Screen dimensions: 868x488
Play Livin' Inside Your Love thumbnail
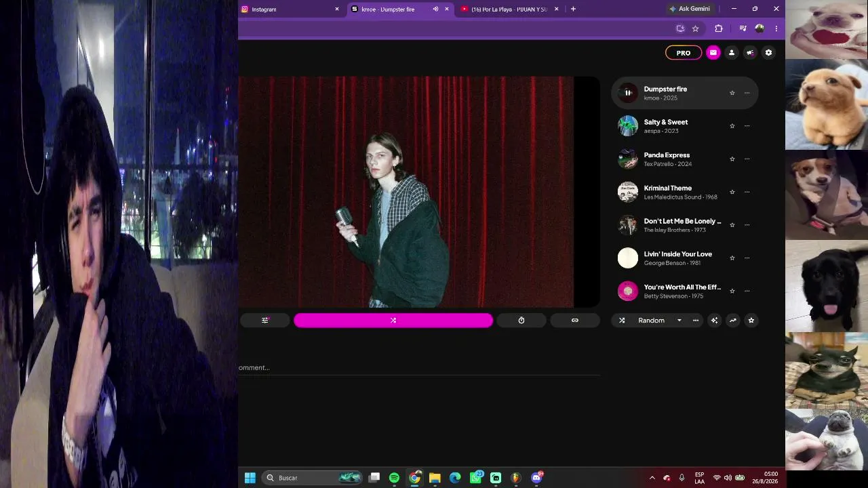pyautogui.click(x=628, y=258)
